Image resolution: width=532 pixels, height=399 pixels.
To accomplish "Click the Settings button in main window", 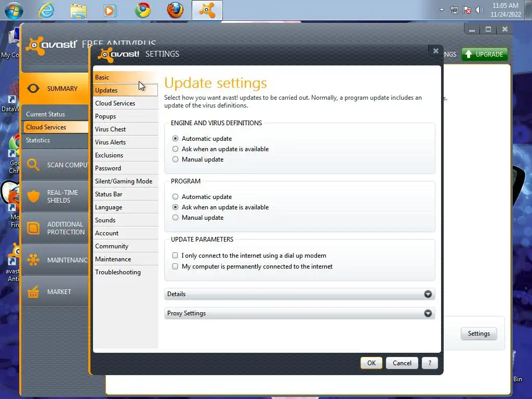I will 478,334.
